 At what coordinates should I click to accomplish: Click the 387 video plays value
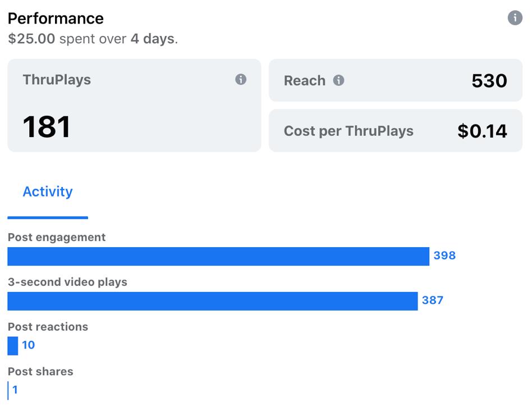point(433,300)
